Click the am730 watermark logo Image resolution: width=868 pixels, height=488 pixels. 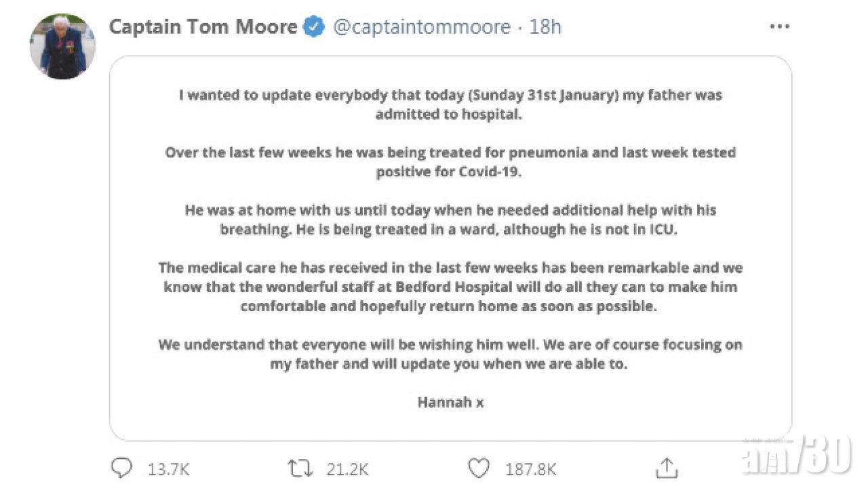click(796, 453)
